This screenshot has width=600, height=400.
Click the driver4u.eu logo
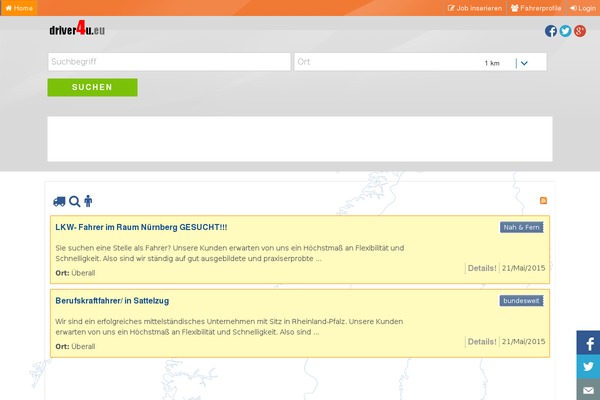pos(77,28)
